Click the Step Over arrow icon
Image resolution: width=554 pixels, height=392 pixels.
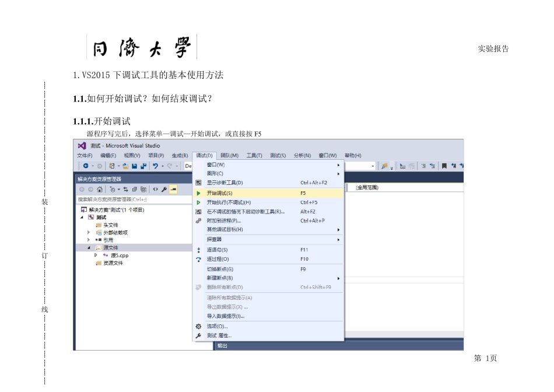click(x=198, y=259)
